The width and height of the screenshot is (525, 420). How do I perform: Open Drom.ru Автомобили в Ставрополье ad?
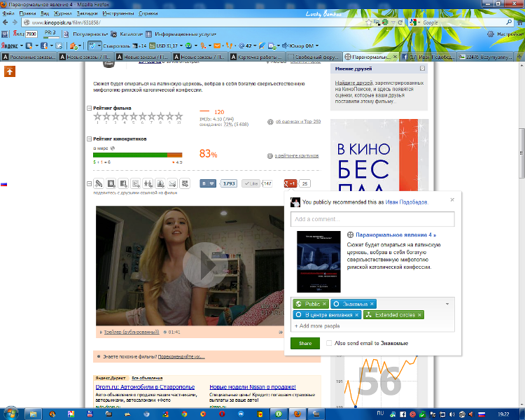(145, 387)
